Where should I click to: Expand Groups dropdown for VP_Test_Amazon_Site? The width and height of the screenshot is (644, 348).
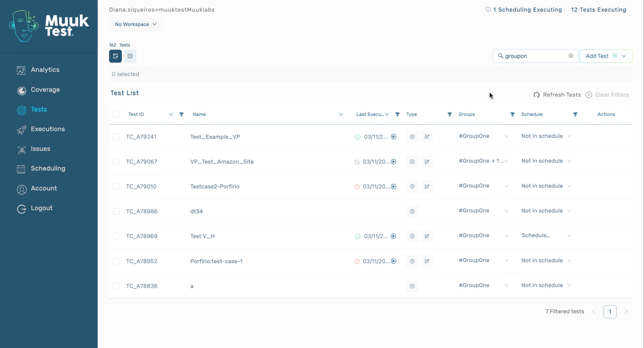pyautogui.click(x=506, y=161)
